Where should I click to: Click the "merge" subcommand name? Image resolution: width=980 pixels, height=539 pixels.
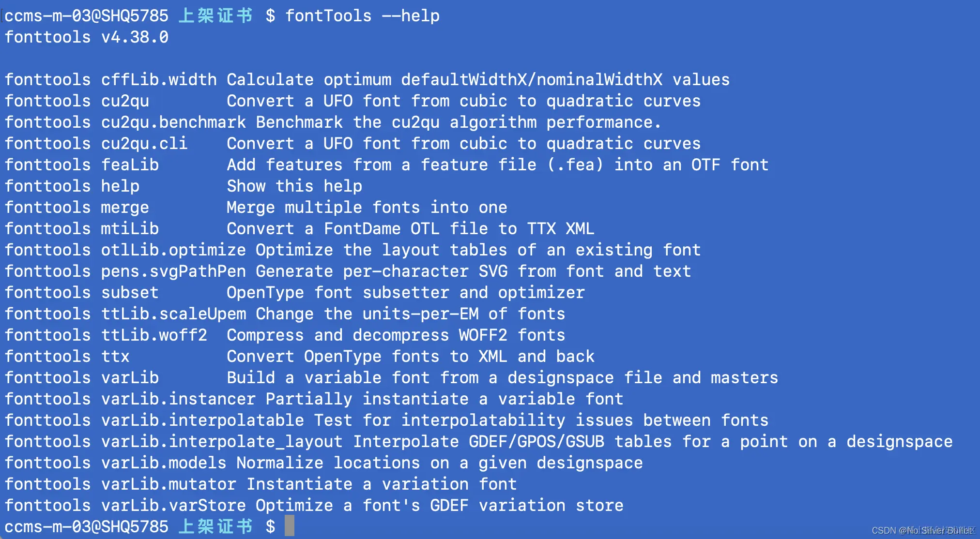pos(125,208)
